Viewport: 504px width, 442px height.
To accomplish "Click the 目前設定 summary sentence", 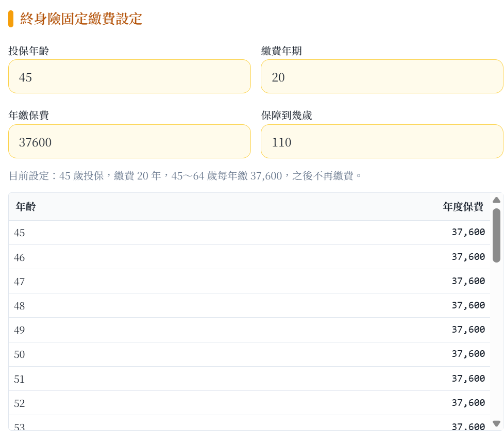I will pos(185,176).
